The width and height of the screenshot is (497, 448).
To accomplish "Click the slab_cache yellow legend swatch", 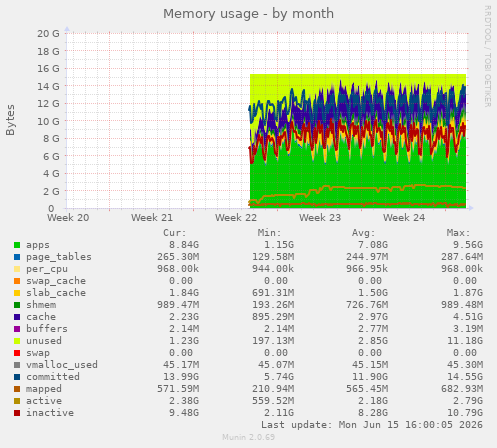I will click(x=17, y=293).
